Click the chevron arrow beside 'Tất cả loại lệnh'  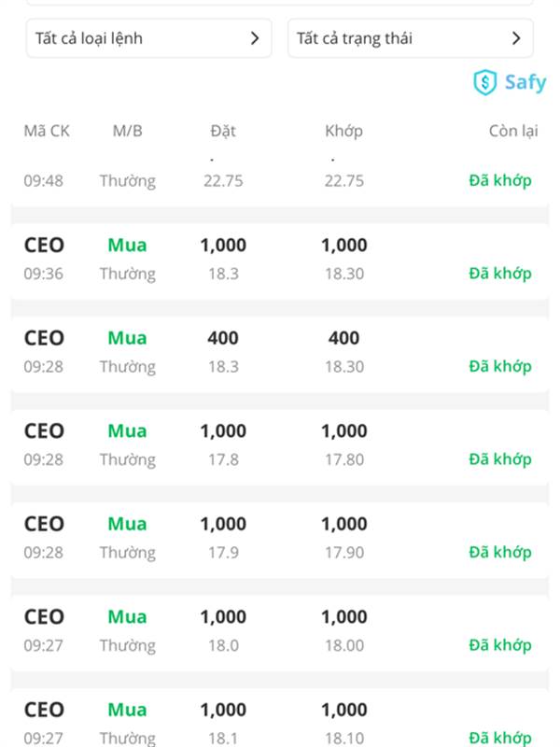(x=255, y=38)
